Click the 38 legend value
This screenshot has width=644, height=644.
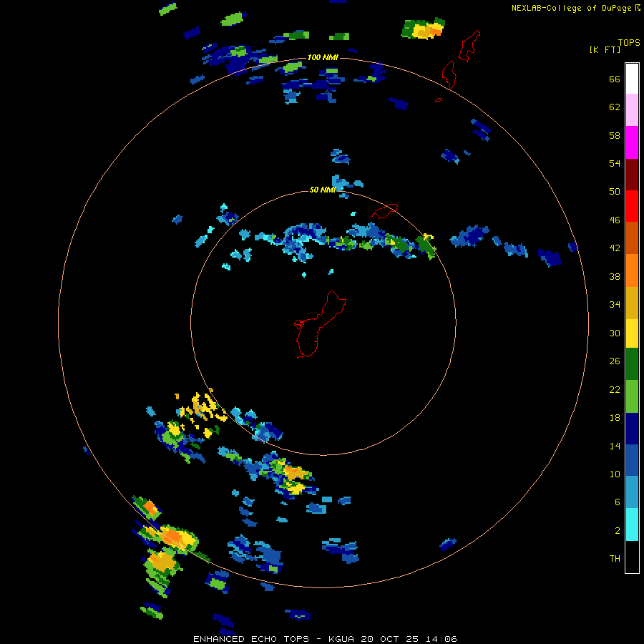pos(615,276)
